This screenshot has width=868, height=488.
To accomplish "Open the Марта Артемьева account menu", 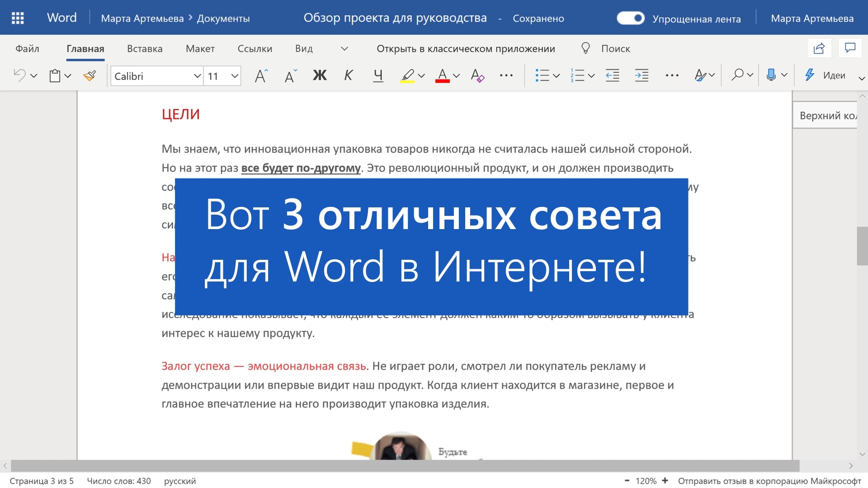I will tap(812, 19).
